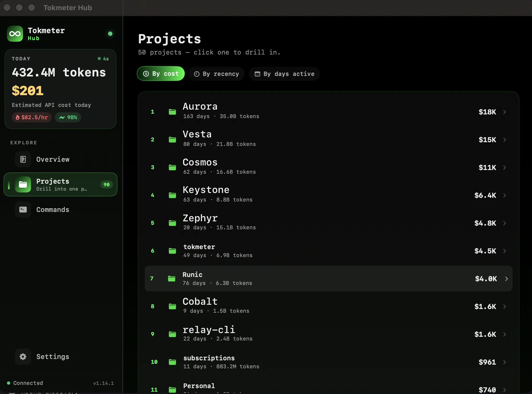Sort projects by days active
Viewport: 532px width, 394px height.
coord(284,74)
